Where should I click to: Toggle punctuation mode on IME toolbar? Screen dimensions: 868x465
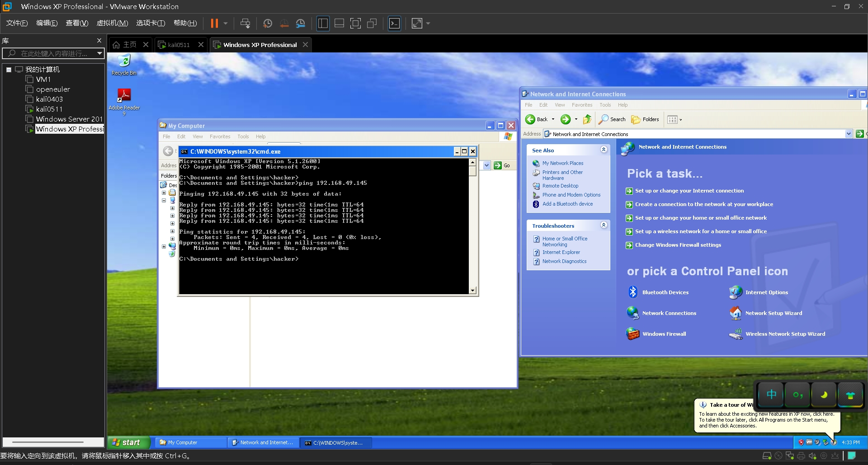pos(798,395)
